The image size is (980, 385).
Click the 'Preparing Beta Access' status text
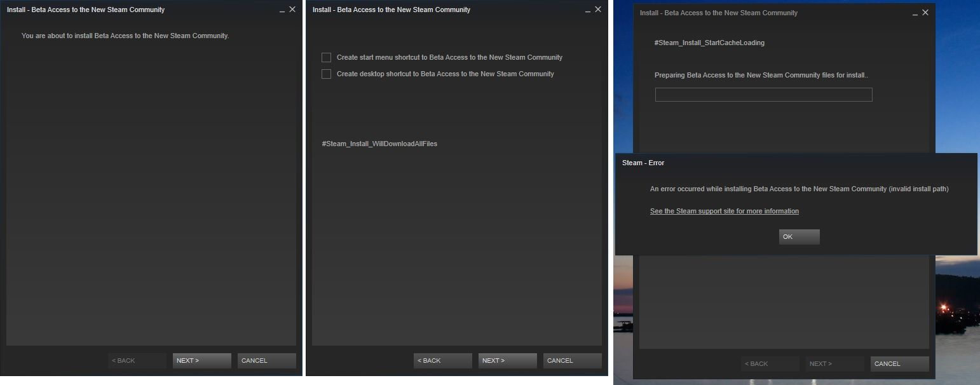[x=761, y=75]
